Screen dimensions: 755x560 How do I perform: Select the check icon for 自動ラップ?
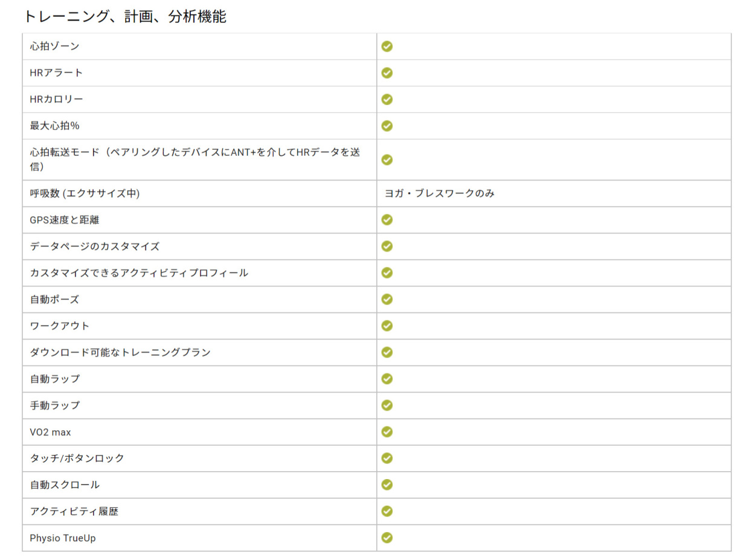[x=387, y=379]
